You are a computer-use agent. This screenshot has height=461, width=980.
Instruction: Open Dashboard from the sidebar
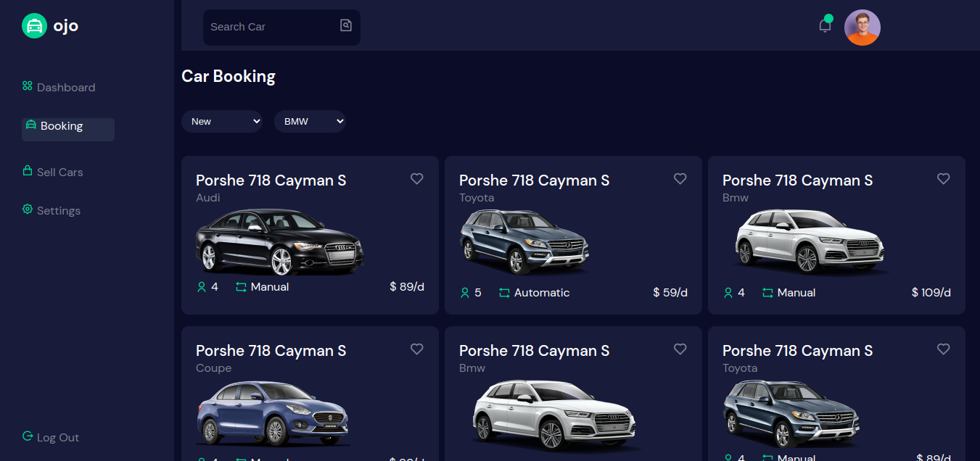[59, 87]
